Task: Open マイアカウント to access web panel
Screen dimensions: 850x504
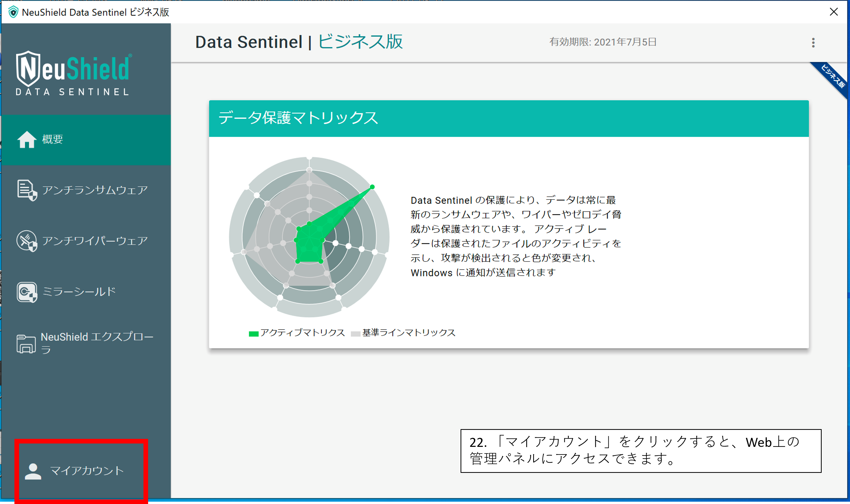Action: pyautogui.click(x=87, y=471)
